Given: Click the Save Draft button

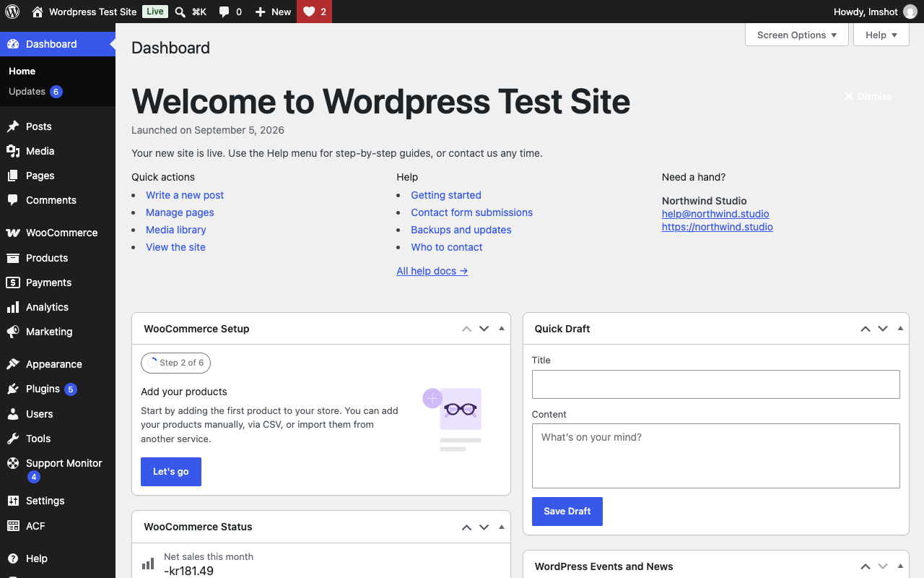Looking at the screenshot, I should pyautogui.click(x=567, y=512).
